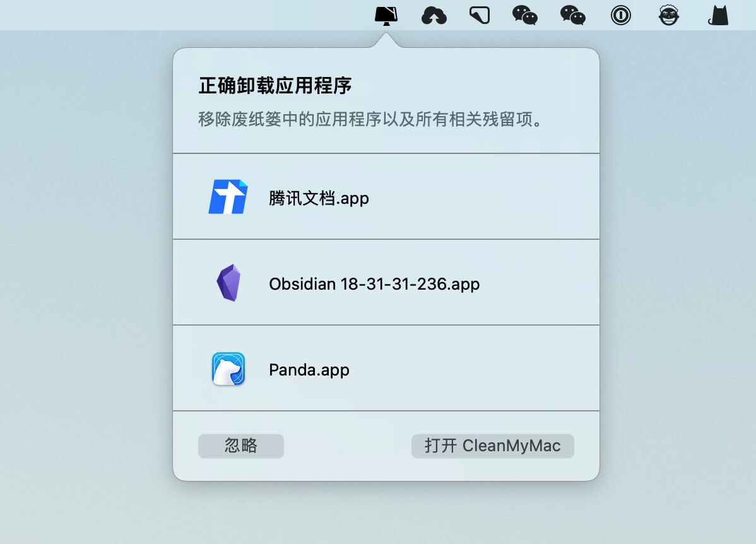Click the 移除废纸篓中的应用程序 description text
This screenshot has width=756, height=544.
pos(370,119)
